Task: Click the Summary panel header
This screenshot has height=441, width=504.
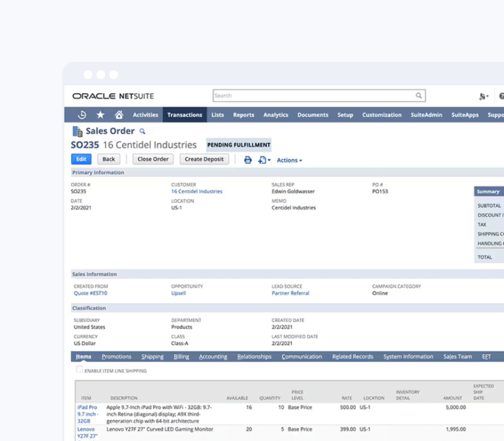Action: tap(489, 192)
